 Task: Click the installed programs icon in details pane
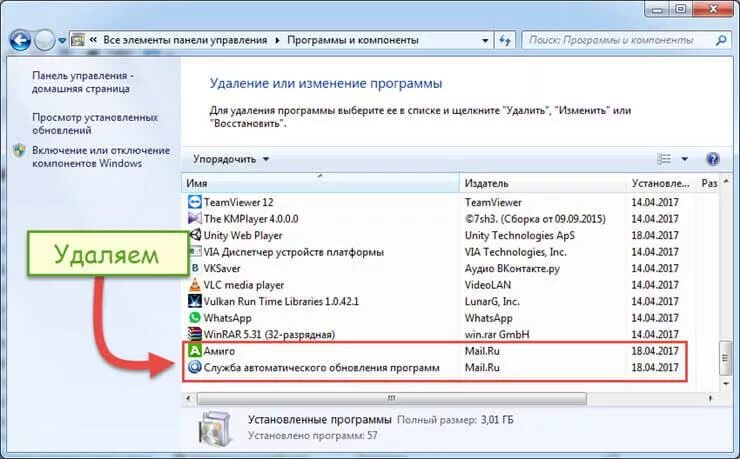coord(215,428)
